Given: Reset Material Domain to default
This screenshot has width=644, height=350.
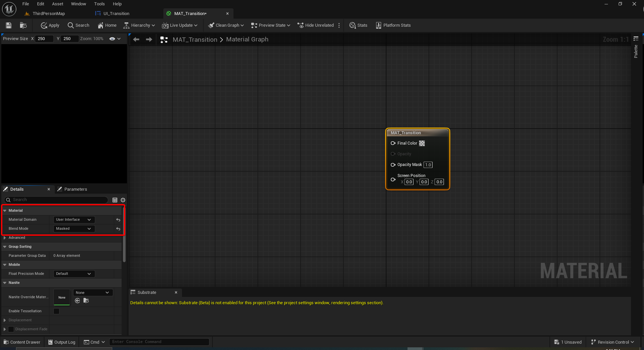Looking at the screenshot, I should [x=118, y=220].
